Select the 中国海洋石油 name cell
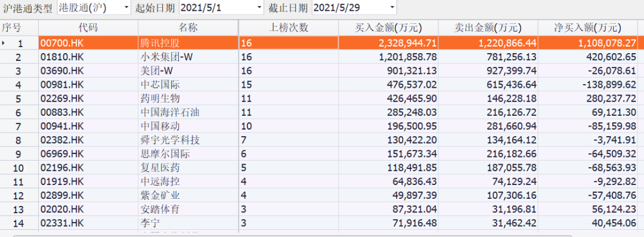Image resolution: width=644 pixels, height=237 pixels. [x=188, y=112]
